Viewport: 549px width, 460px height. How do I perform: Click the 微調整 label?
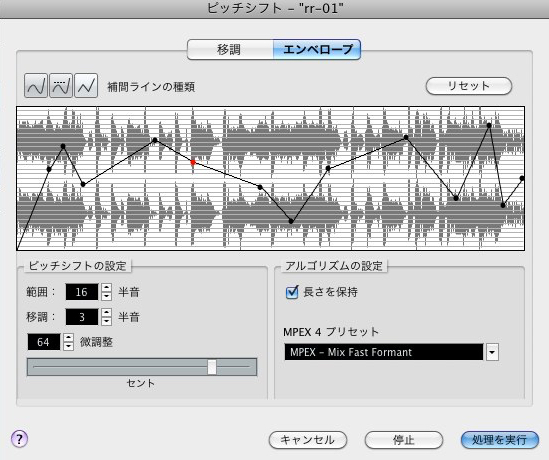[x=96, y=342]
